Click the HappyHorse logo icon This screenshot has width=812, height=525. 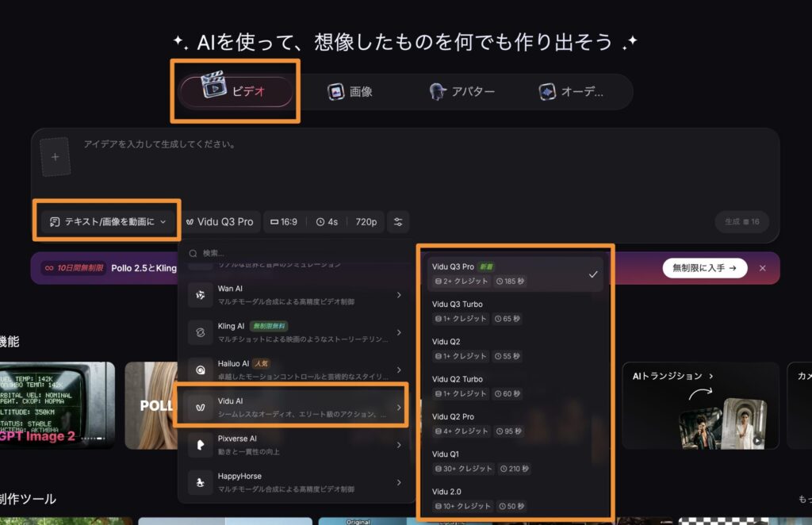coord(200,482)
